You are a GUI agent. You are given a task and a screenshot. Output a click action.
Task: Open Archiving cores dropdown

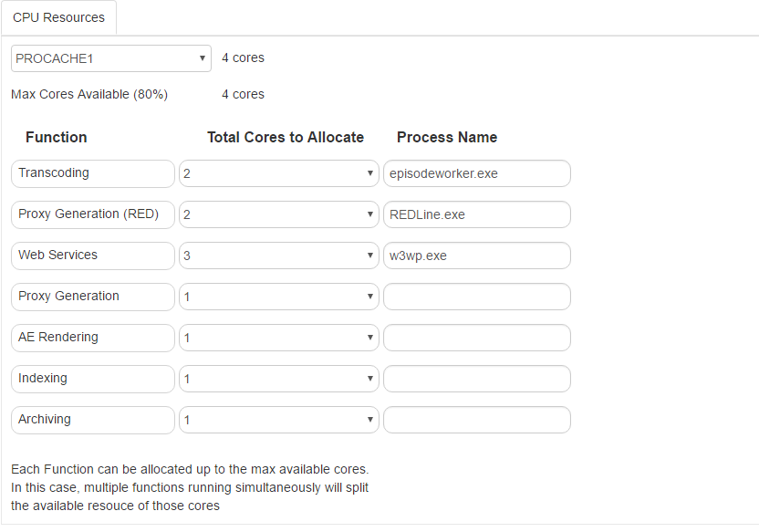[x=279, y=420]
